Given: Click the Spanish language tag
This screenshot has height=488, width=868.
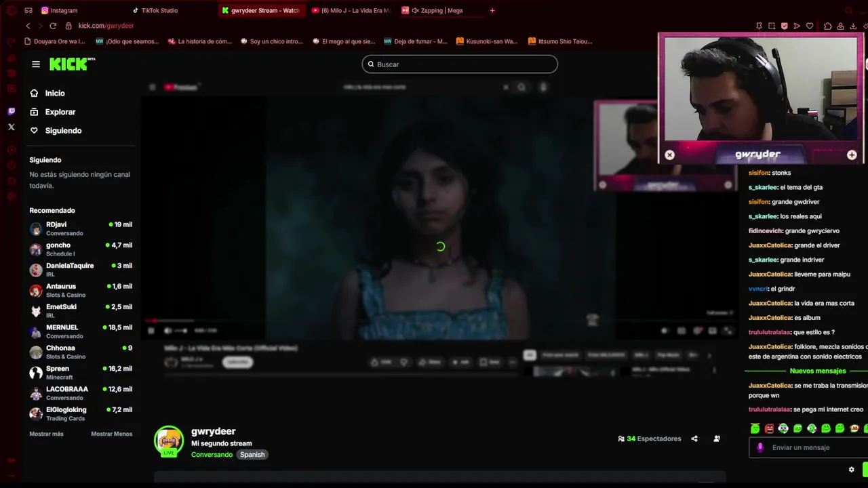Looking at the screenshot, I should click(252, 455).
